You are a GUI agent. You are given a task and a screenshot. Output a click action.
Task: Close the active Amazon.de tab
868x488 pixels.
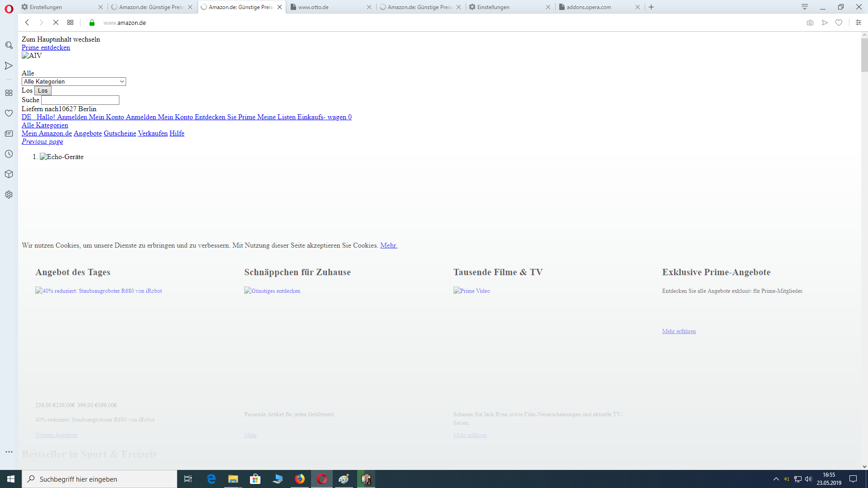coord(279,7)
